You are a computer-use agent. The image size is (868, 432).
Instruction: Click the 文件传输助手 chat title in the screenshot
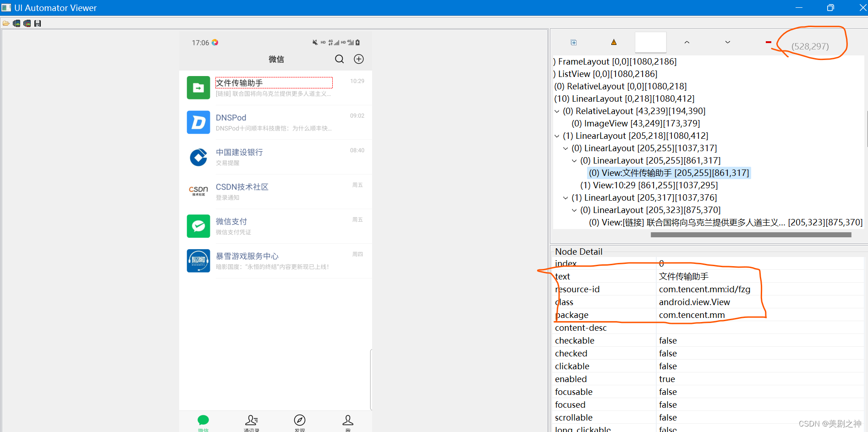(x=239, y=83)
